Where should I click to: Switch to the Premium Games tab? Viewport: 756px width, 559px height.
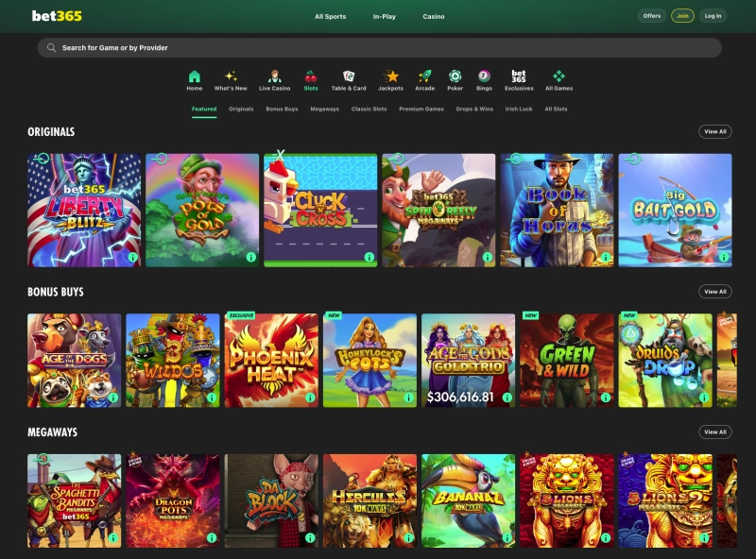[x=421, y=109]
